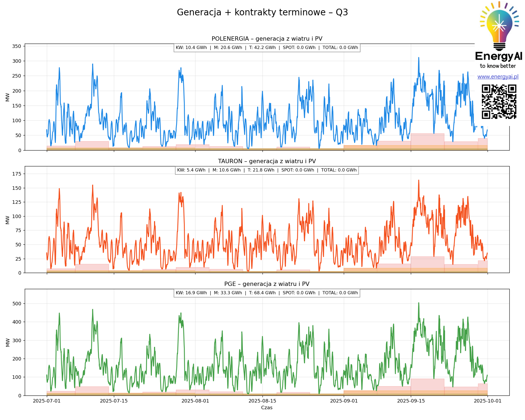Click the 500 tick on PGE y-axis

pyautogui.click(x=17, y=304)
